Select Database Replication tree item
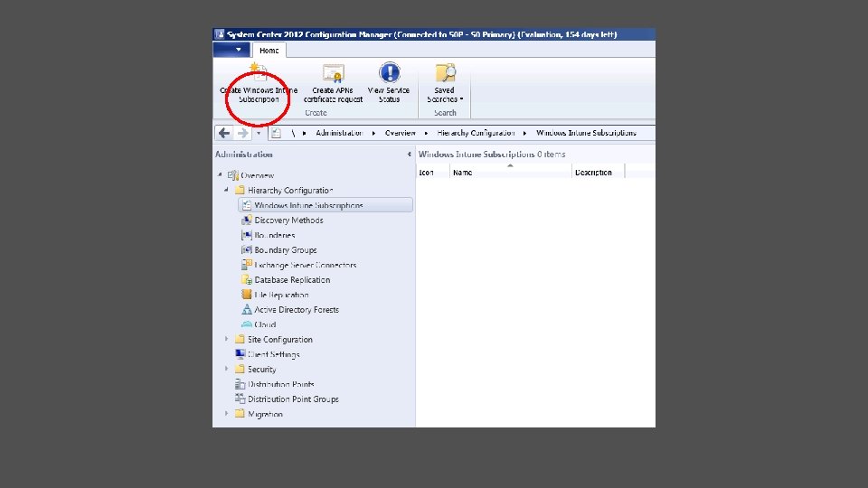Viewport: 868px width, 488px height. pos(292,280)
